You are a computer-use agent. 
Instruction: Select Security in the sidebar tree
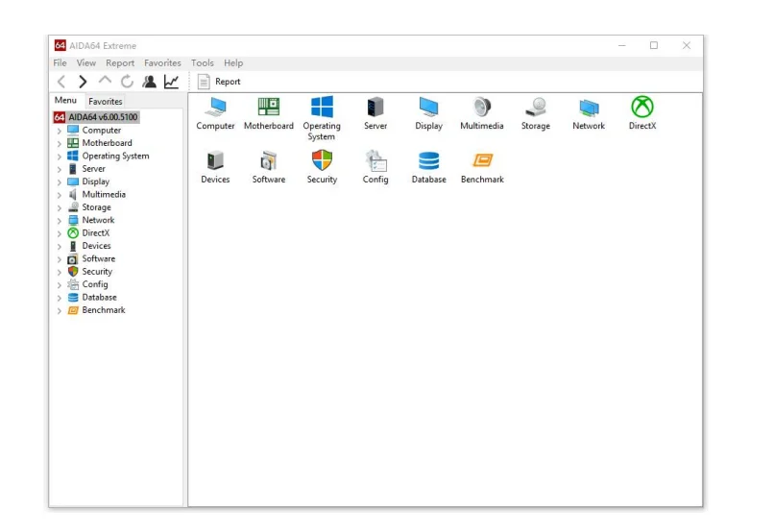click(x=97, y=272)
